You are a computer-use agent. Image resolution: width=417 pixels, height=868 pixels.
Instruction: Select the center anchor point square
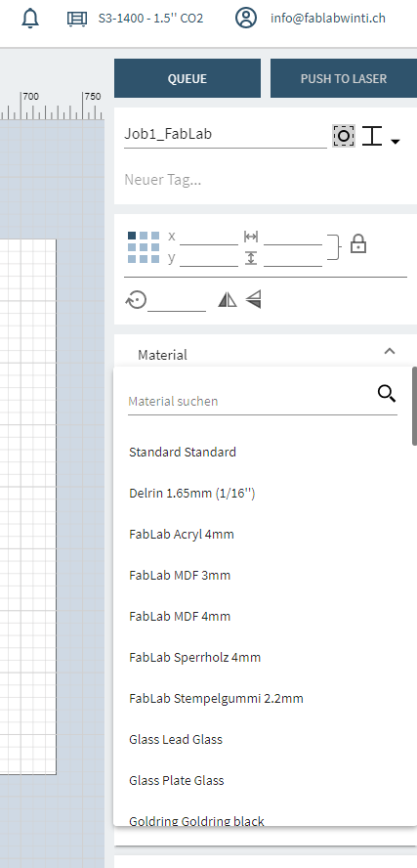point(144,247)
